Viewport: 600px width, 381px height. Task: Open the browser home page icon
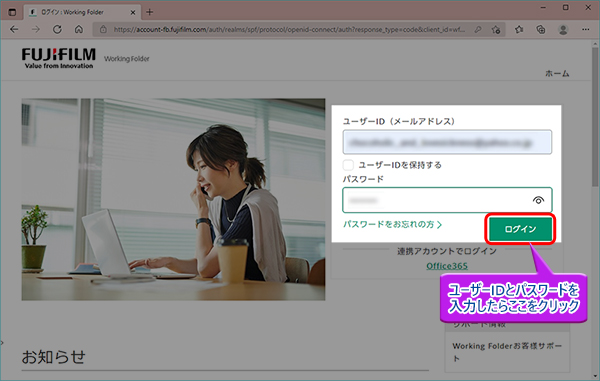(79, 29)
